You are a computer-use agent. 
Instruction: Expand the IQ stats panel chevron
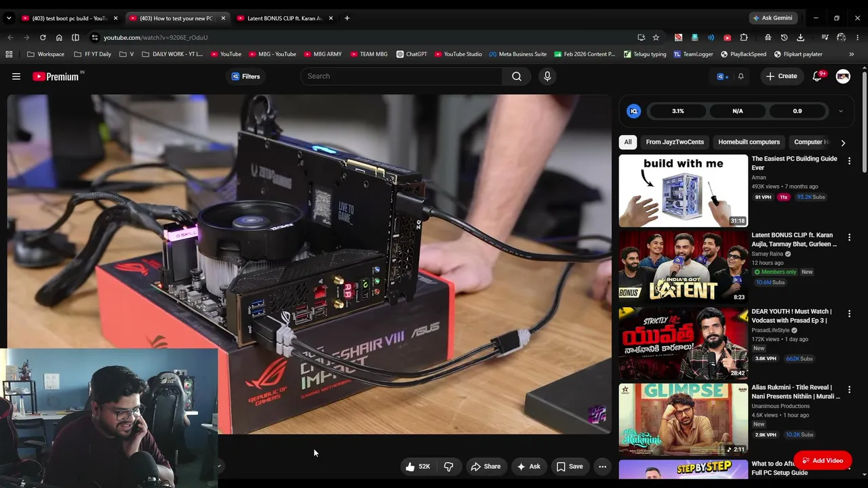coord(841,111)
